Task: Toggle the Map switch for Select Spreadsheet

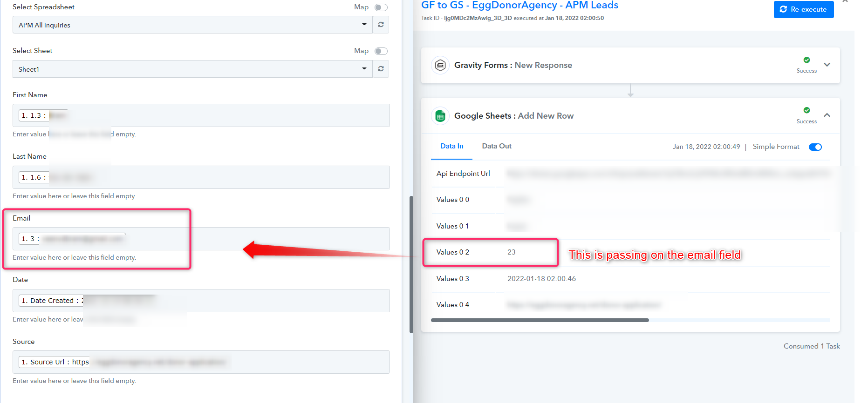Action: [x=381, y=7]
